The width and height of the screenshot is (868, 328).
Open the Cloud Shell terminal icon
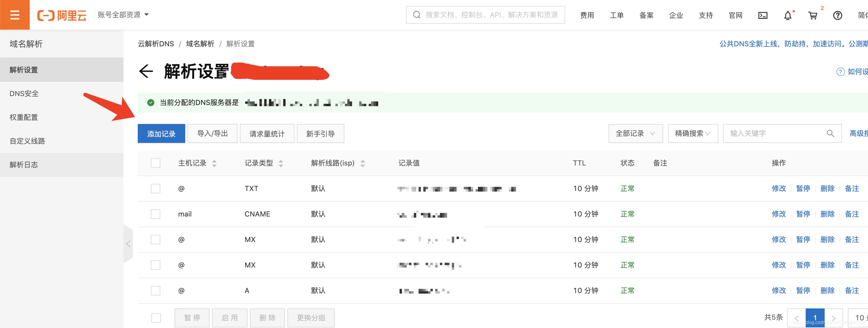pyautogui.click(x=763, y=15)
